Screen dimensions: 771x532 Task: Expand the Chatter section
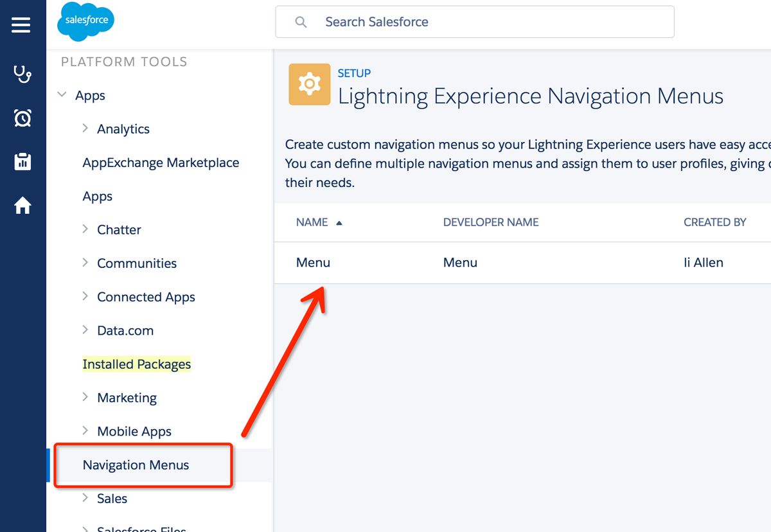85,229
